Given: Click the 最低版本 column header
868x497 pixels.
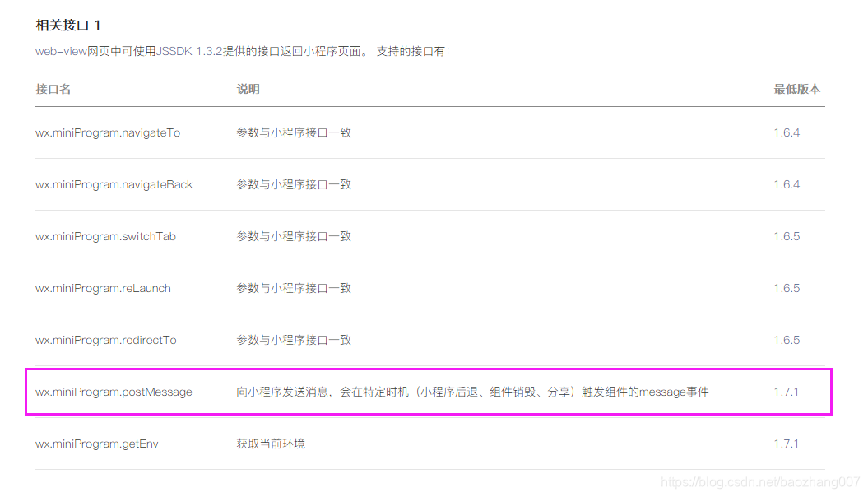Looking at the screenshot, I should click(796, 89).
